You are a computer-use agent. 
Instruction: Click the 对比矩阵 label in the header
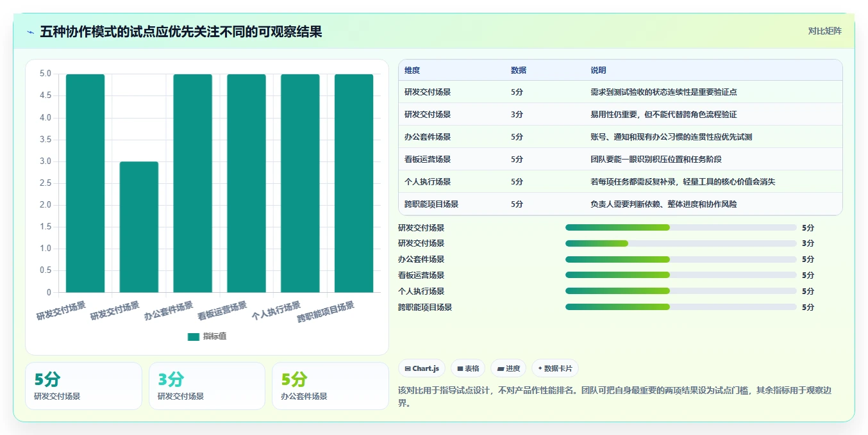(x=825, y=31)
